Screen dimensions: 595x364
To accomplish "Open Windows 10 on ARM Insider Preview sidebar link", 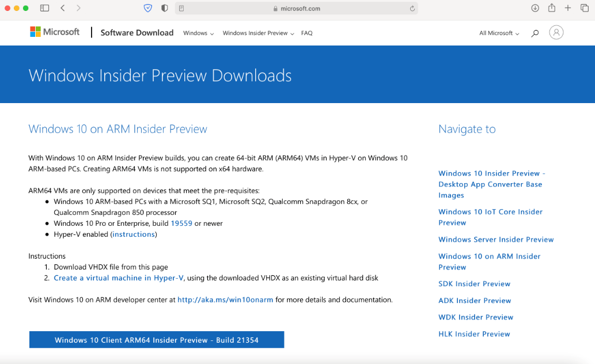I will tap(489, 261).
